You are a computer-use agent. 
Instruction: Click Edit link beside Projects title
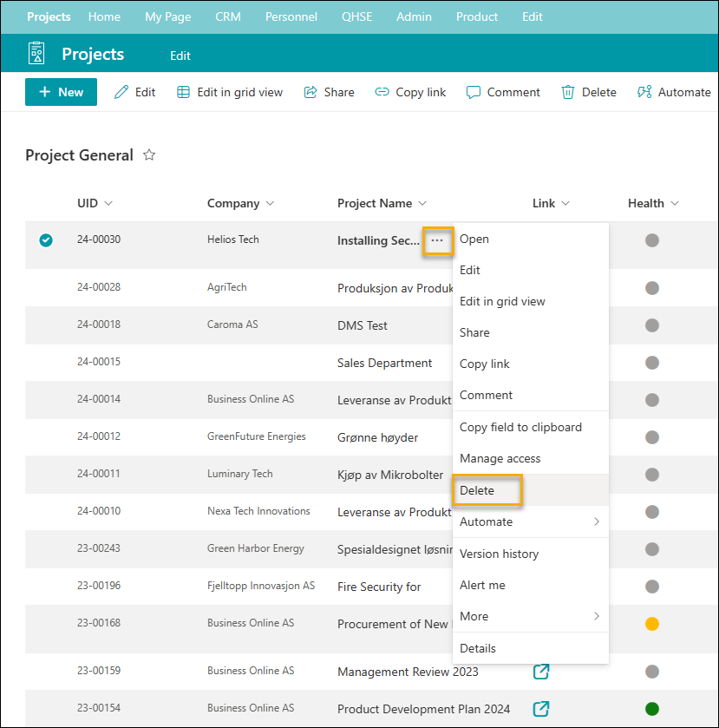tap(180, 56)
